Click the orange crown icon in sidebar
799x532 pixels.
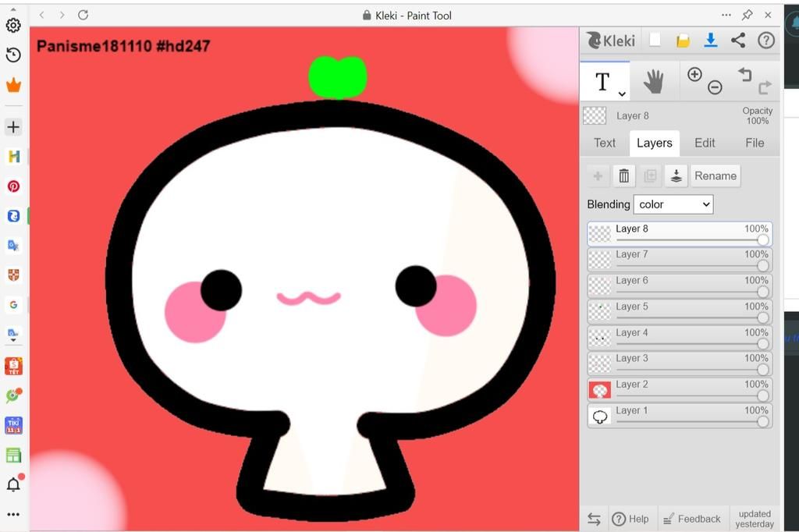(13, 84)
